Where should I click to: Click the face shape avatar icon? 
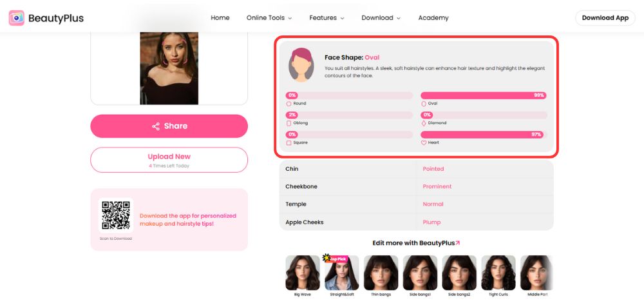301,64
